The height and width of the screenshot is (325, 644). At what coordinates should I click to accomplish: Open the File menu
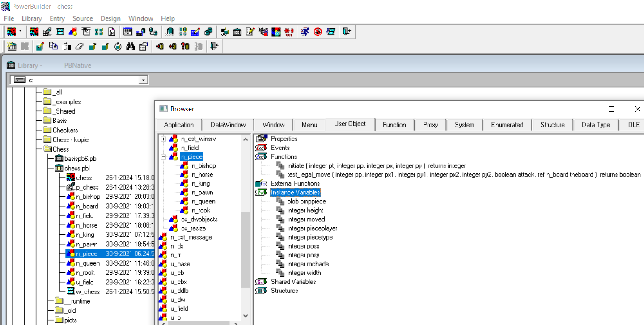click(x=9, y=18)
